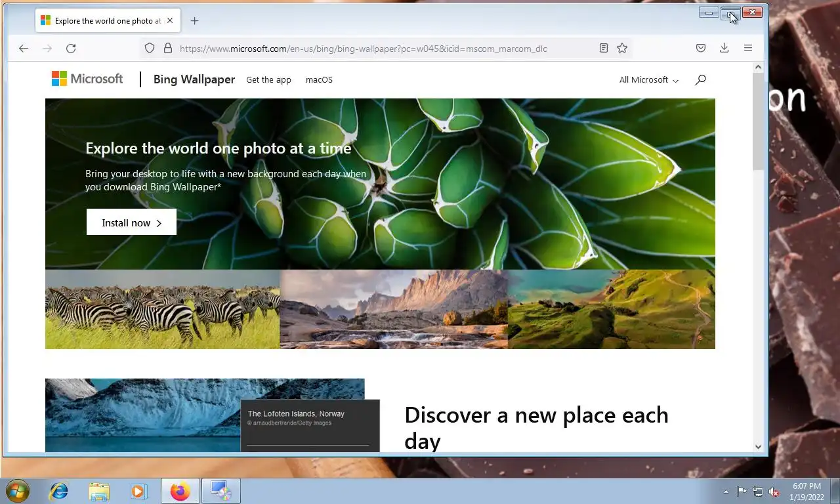
Task: Click the Firefox taskbar button
Action: (x=180, y=491)
